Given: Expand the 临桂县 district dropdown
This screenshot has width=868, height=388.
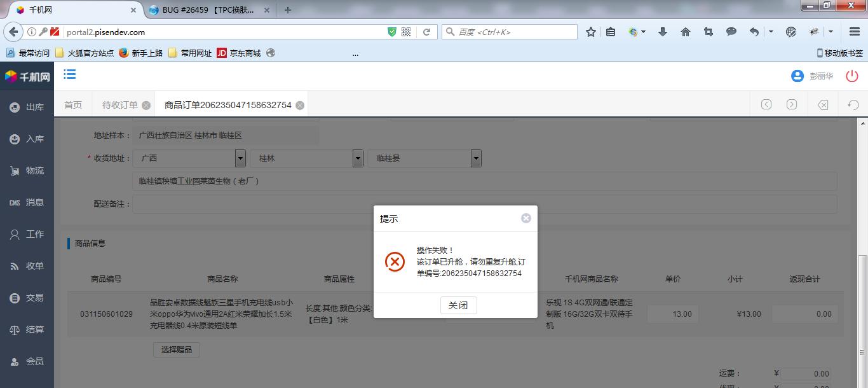Looking at the screenshot, I should 476,158.
